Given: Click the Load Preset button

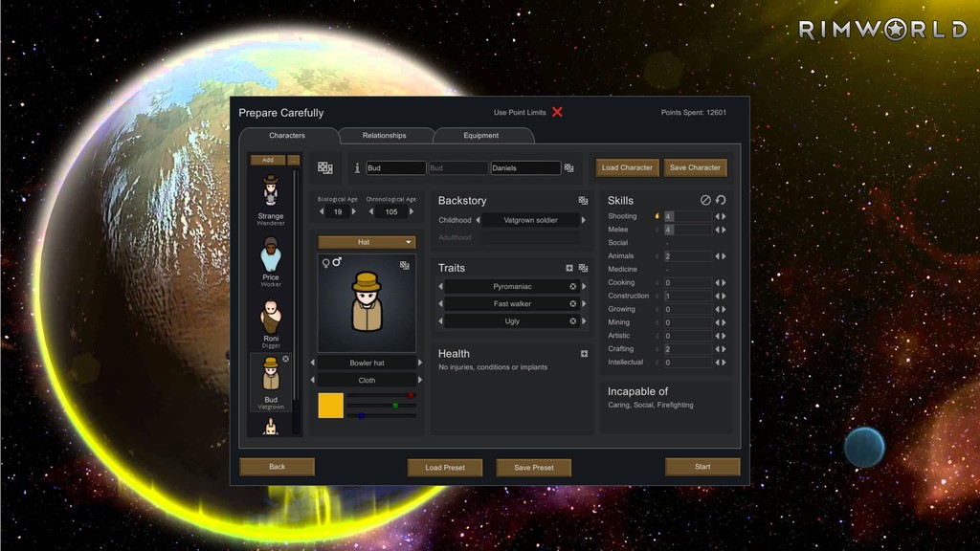Looking at the screenshot, I should (x=445, y=467).
